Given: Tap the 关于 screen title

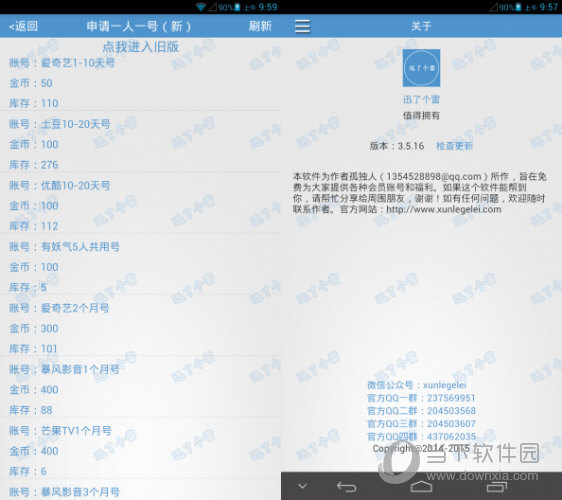Looking at the screenshot, I should pos(421,26).
